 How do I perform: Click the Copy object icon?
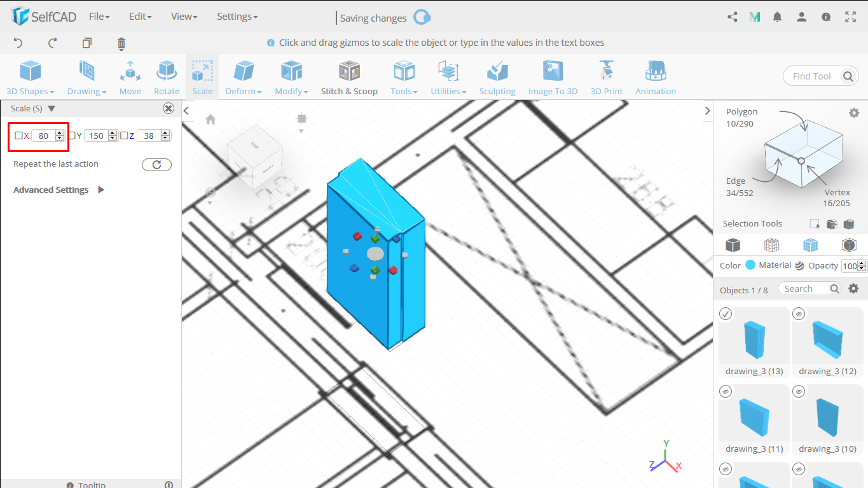tap(87, 43)
